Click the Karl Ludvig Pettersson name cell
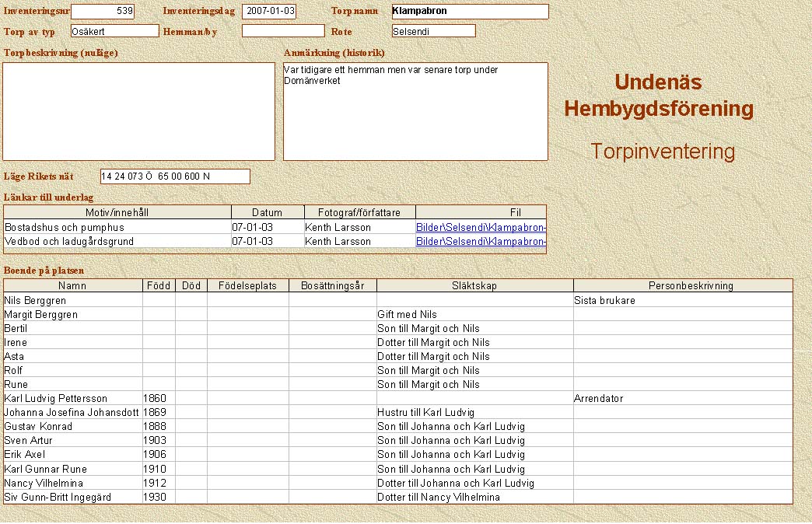 (73, 399)
